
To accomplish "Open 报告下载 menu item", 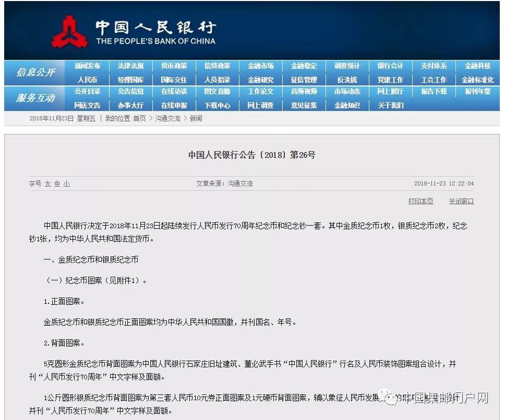I will click(434, 92).
